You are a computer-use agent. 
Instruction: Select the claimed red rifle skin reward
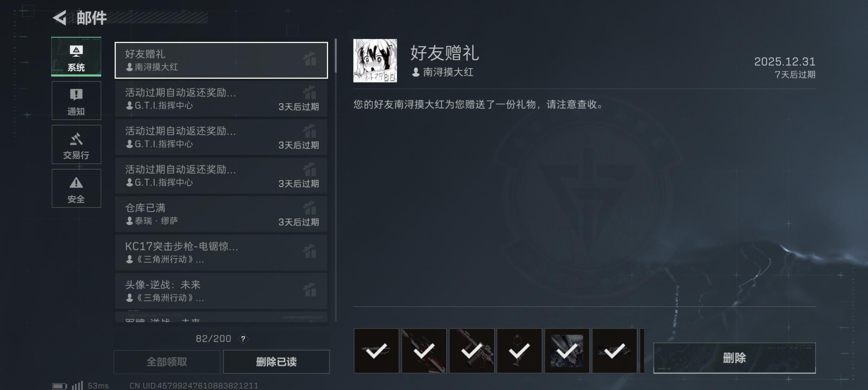[x=424, y=351]
